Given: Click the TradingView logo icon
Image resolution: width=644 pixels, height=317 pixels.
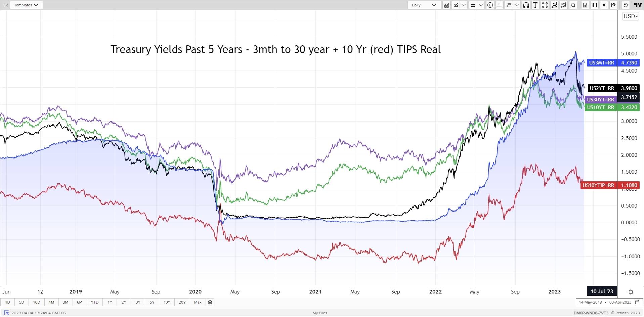Looking at the screenshot, I should (638, 5).
